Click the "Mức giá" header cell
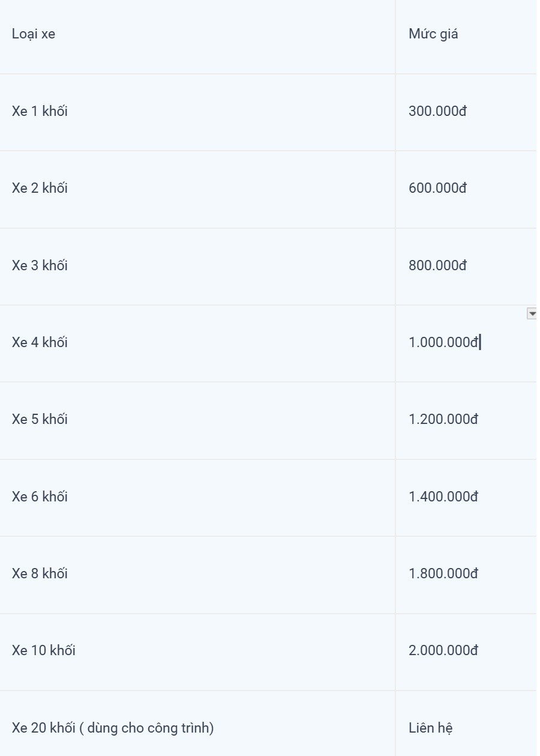 point(433,34)
